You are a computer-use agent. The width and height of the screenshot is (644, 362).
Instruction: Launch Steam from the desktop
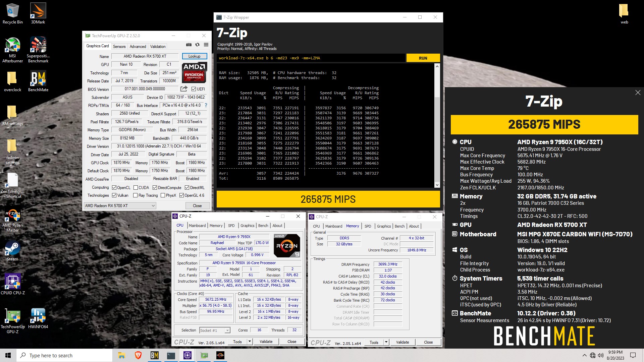[12, 251]
